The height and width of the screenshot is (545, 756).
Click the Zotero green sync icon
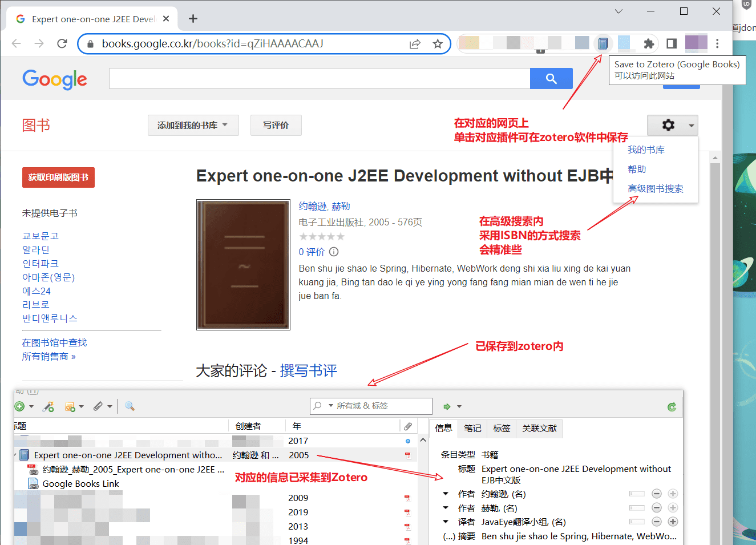(672, 406)
